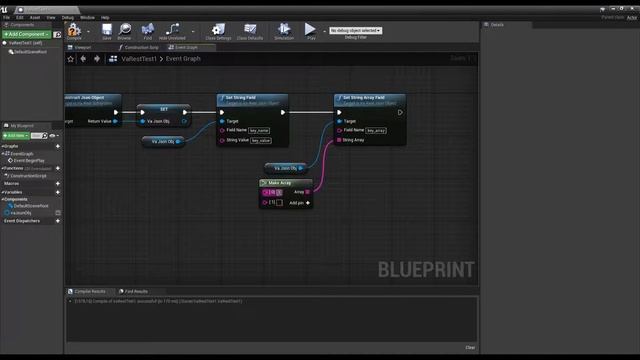The width and height of the screenshot is (640, 360).
Task: Click the Set String Field node header
Action: point(252,100)
